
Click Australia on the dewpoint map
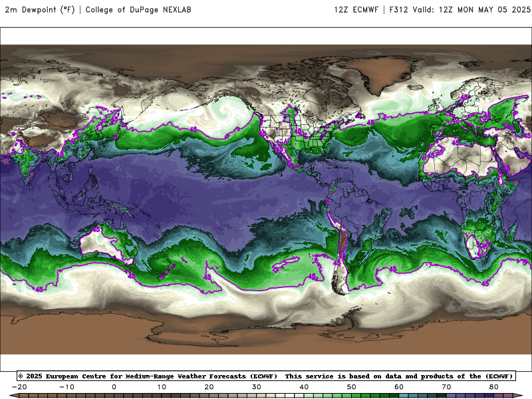107,244
